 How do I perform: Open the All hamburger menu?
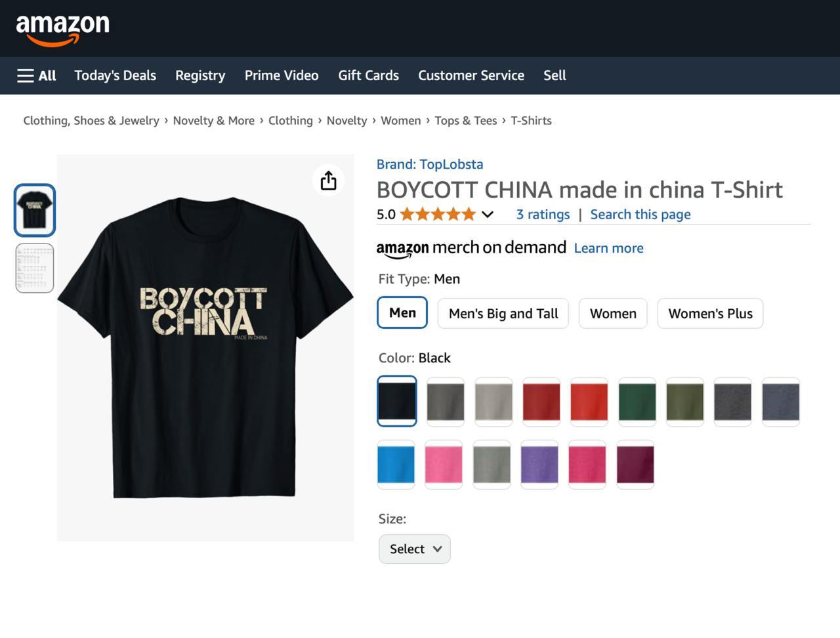[x=37, y=75]
